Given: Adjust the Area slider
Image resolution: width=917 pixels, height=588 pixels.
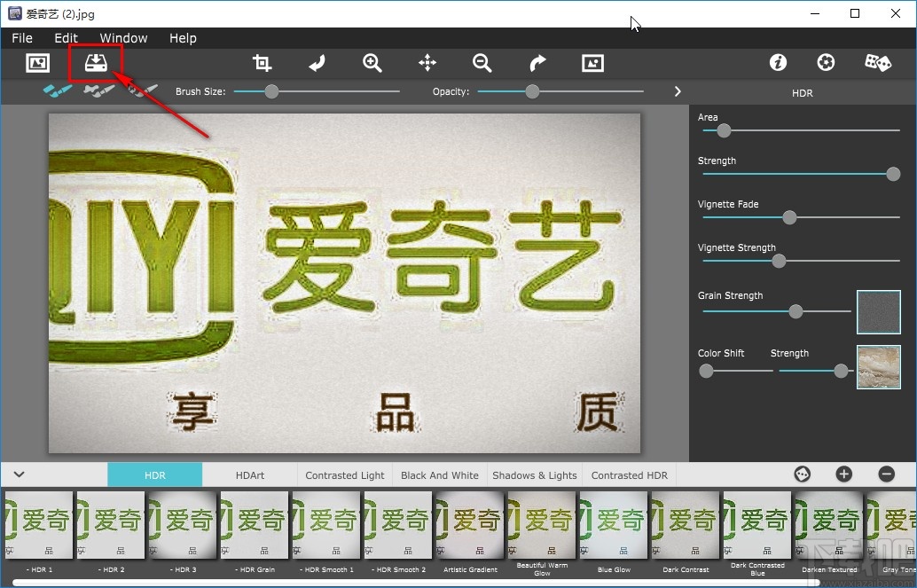Looking at the screenshot, I should [x=724, y=130].
